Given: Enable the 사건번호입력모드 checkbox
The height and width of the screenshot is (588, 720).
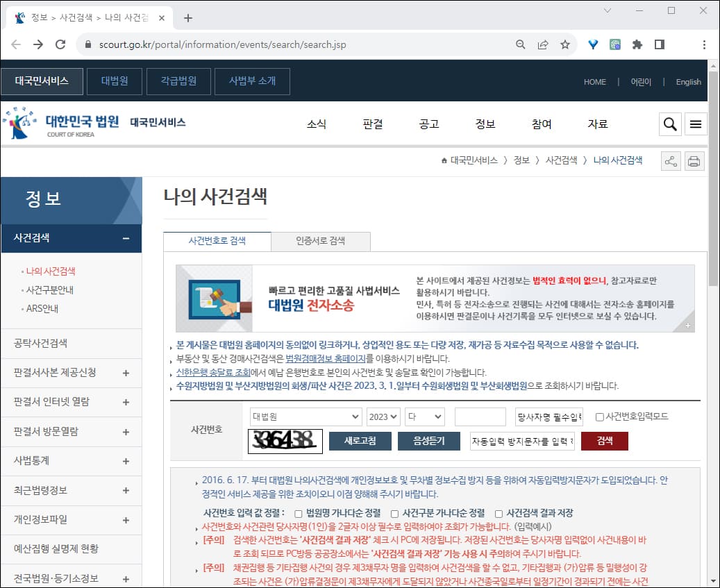Looking at the screenshot, I should (599, 414).
